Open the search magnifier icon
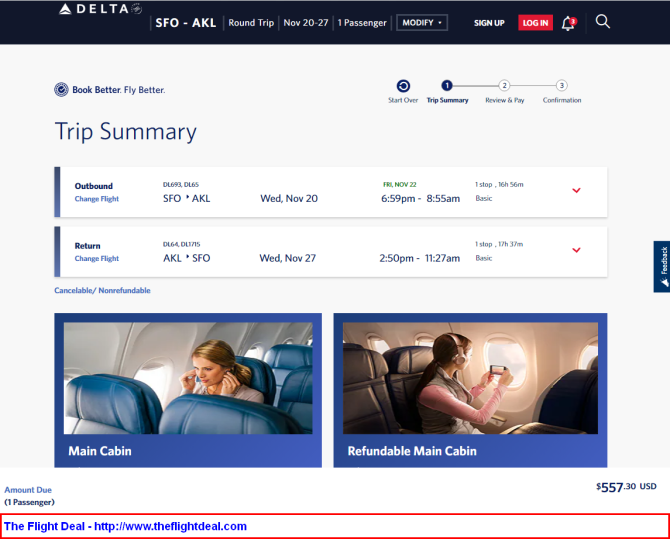Viewport: 670px width, 539px height. click(602, 21)
